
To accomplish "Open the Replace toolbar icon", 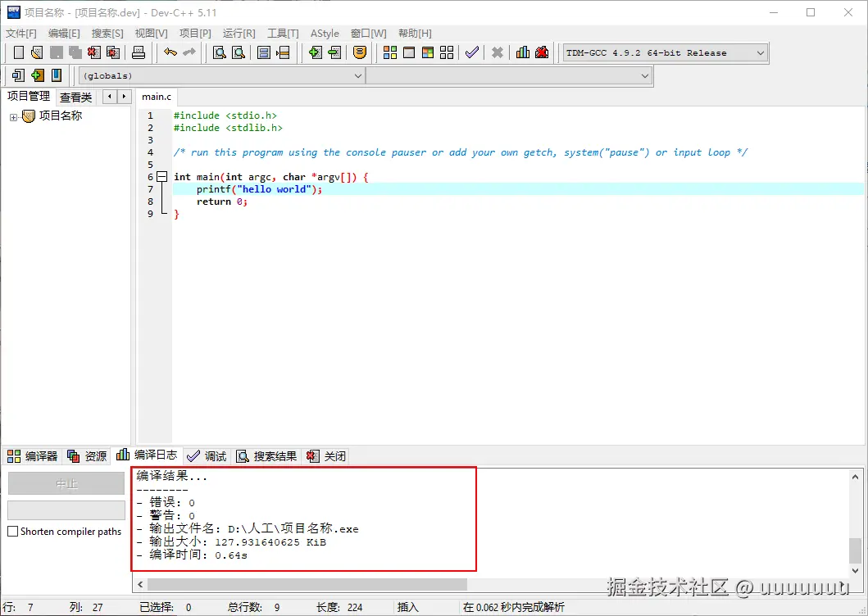I will coord(239,52).
